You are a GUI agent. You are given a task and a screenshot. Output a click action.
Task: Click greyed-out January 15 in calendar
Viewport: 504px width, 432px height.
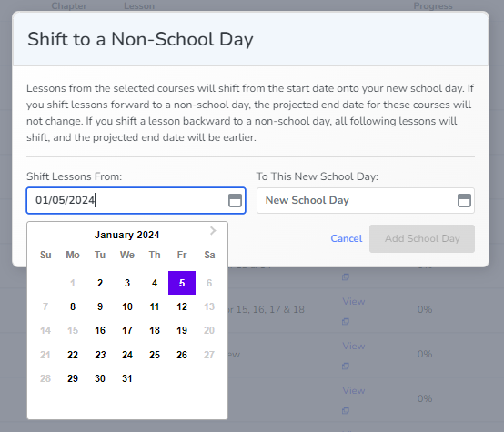(73, 330)
